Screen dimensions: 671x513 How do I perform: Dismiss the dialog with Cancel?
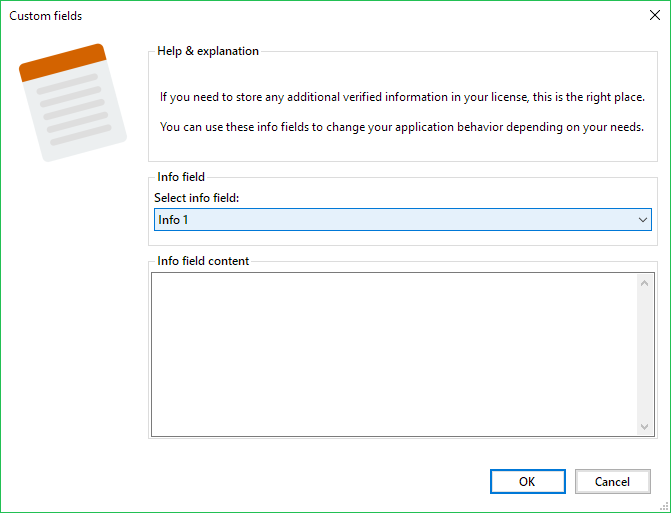tap(612, 481)
